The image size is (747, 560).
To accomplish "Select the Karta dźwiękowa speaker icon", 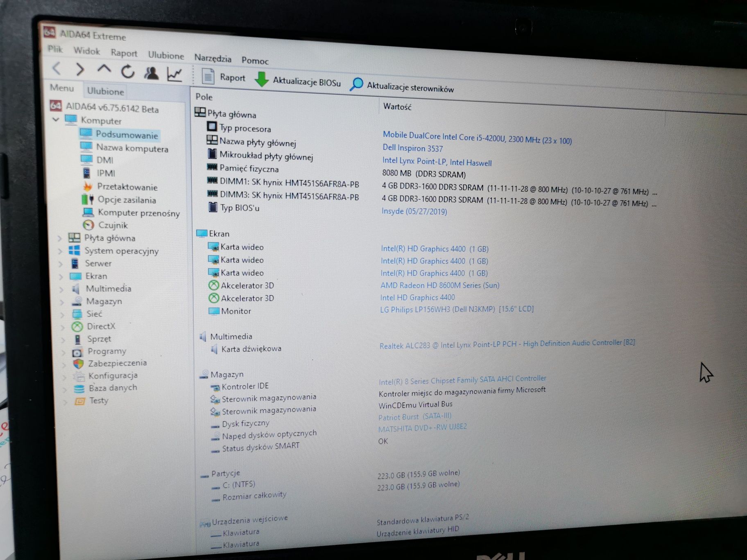I will pos(214,349).
